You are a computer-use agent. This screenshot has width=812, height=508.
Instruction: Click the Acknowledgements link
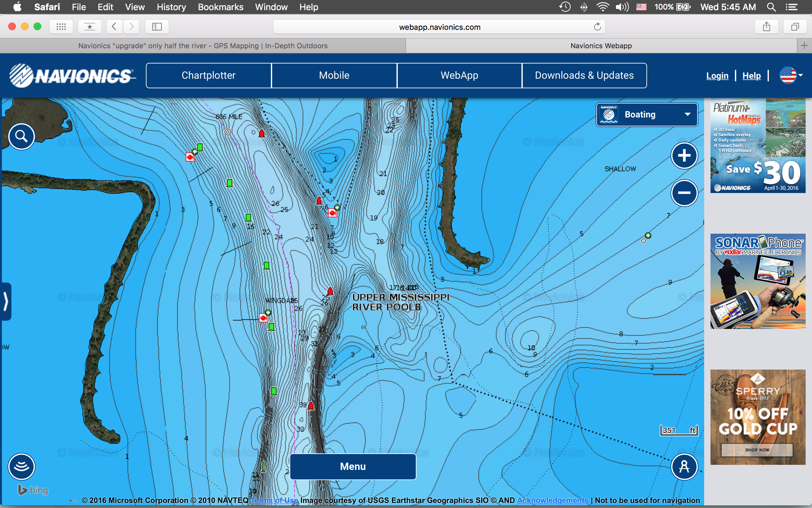tap(553, 500)
